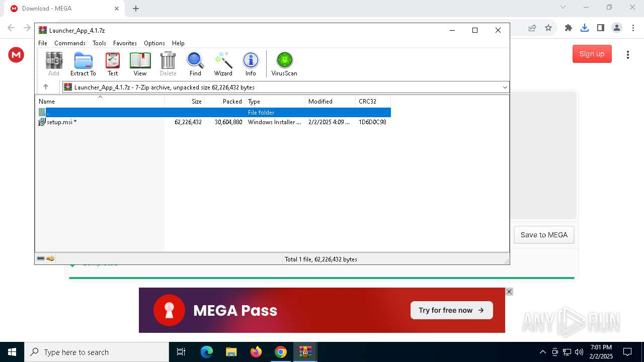
Task: Close the Download - MEGA tab
Action: pyautogui.click(x=116, y=9)
